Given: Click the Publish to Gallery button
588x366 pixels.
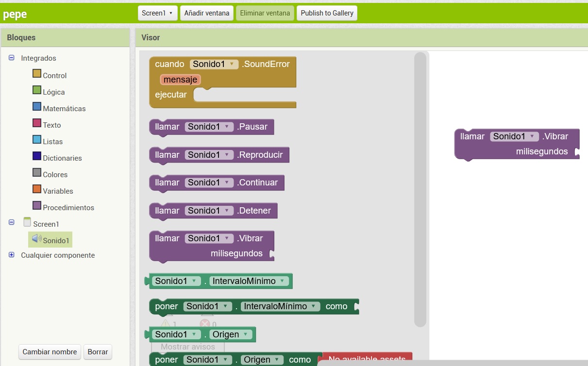Looking at the screenshot, I should coord(327,13).
